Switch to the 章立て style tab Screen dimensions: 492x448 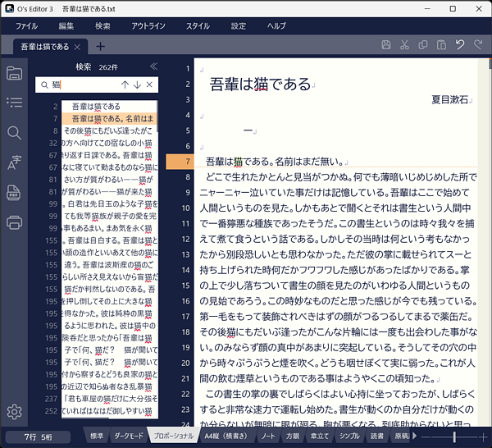(x=320, y=436)
